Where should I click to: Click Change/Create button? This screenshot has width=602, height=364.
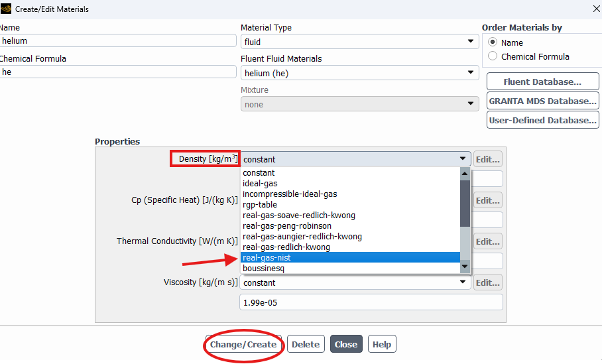coord(243,344)
